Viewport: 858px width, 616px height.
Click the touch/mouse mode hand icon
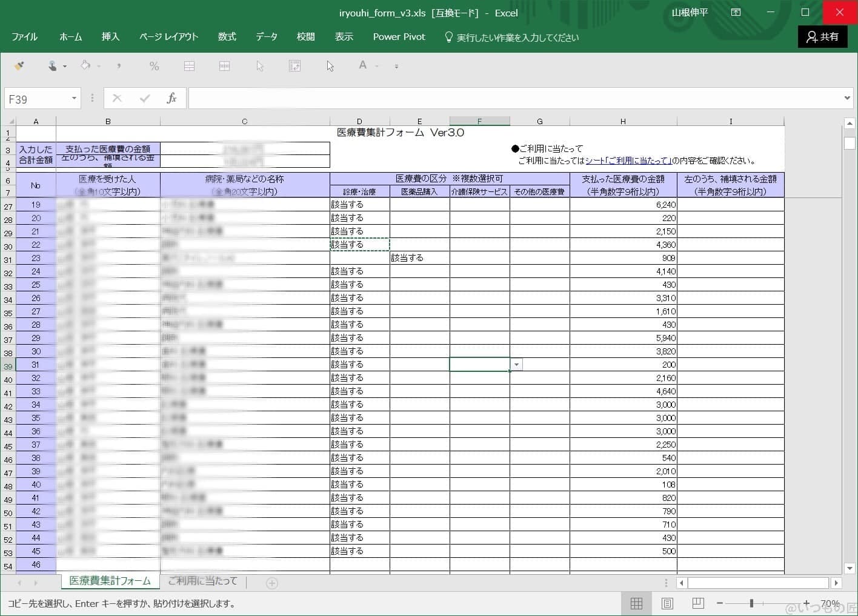pyautogui.click(x=53, y=66)
